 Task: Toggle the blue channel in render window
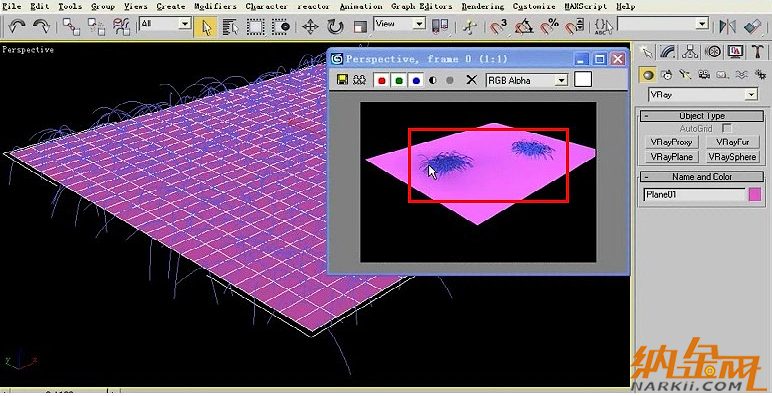click(417, 80)
